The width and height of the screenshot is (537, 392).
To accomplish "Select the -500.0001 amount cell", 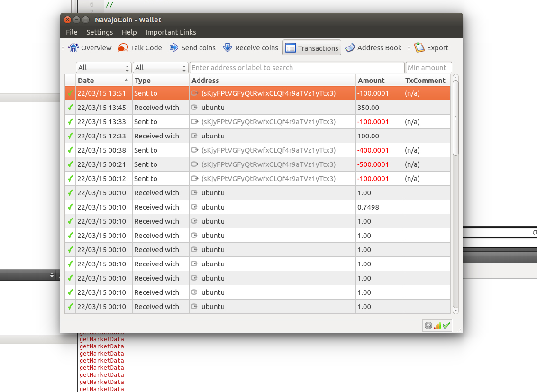I will (380, 164).
